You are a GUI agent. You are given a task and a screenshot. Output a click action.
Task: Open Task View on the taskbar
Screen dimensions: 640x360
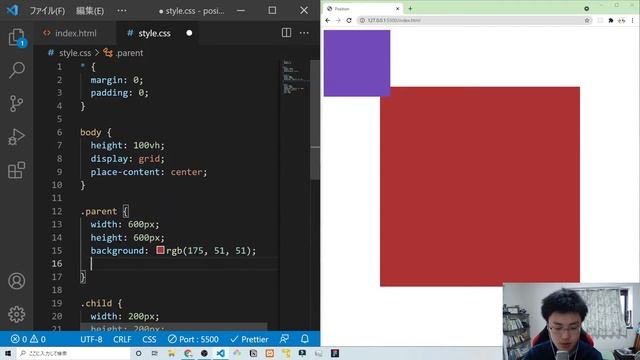155,353
